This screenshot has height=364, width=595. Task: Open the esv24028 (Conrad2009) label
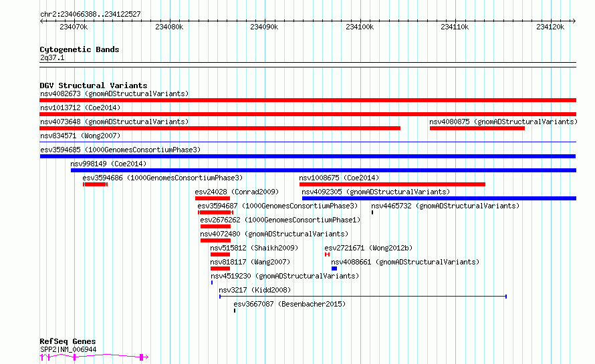point(237,192)
